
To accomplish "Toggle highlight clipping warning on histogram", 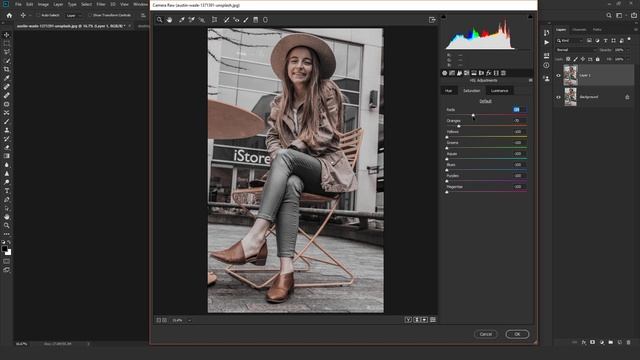I will pos(530,17).
